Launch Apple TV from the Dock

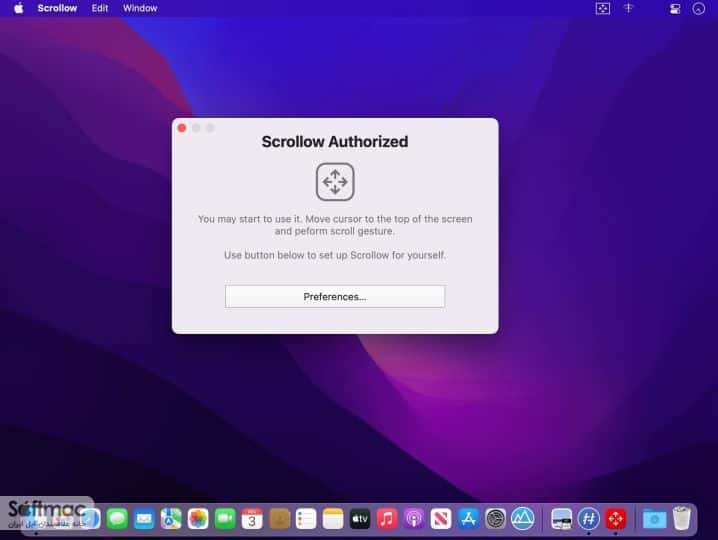[360, 519]
